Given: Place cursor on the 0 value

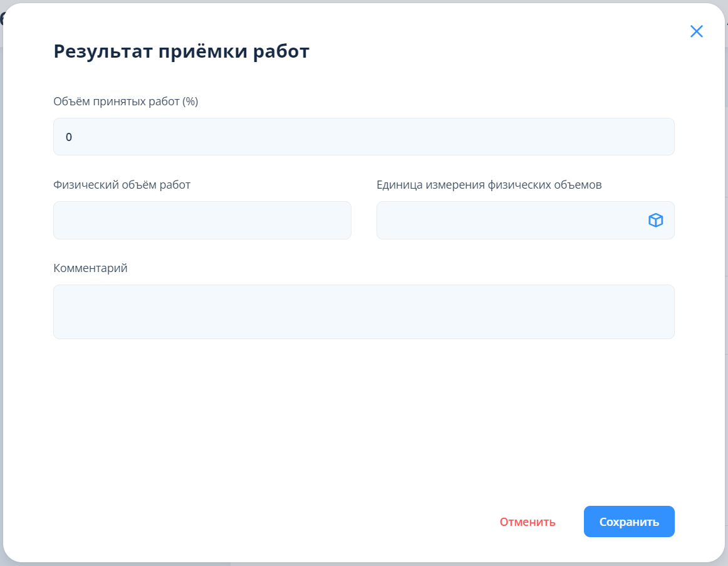Looking at the screenshot, I should [69, 137].
